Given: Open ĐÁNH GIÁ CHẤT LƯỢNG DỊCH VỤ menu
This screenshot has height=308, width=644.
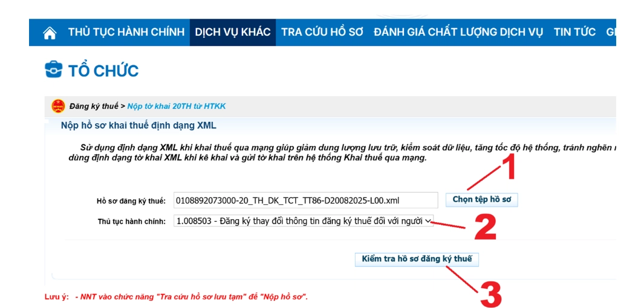Looking at the screenshot, I should point(458,33).
